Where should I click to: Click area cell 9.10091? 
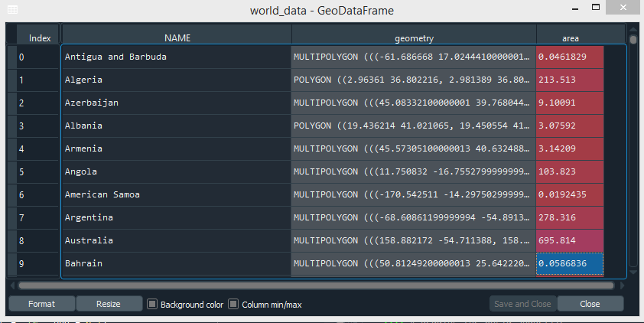coord(570,103)
